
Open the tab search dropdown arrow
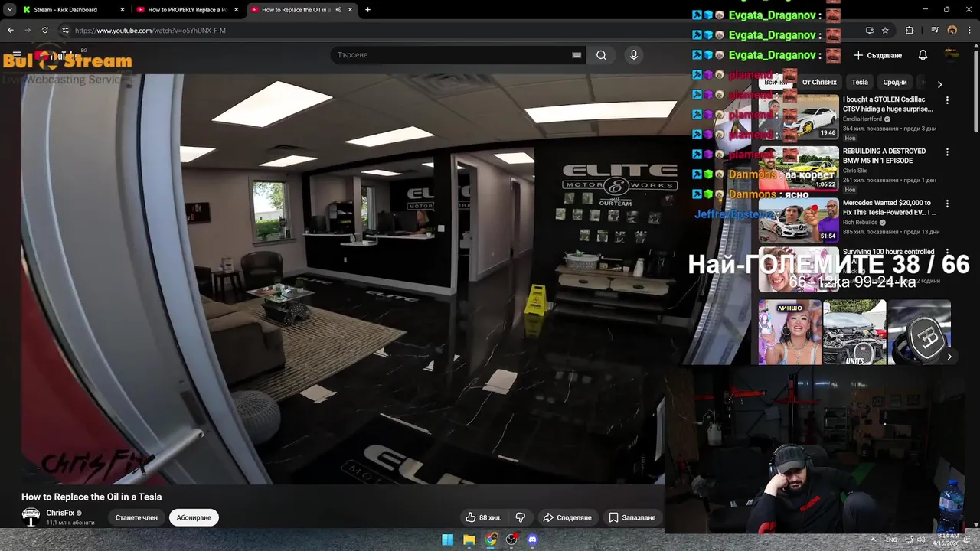(9, 10)
